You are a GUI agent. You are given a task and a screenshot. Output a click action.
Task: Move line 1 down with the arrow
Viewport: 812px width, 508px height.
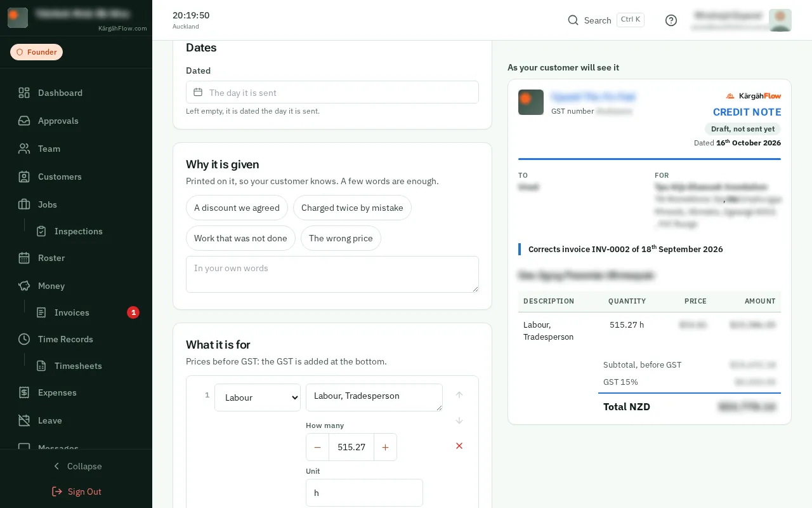(x=459, y=420)
